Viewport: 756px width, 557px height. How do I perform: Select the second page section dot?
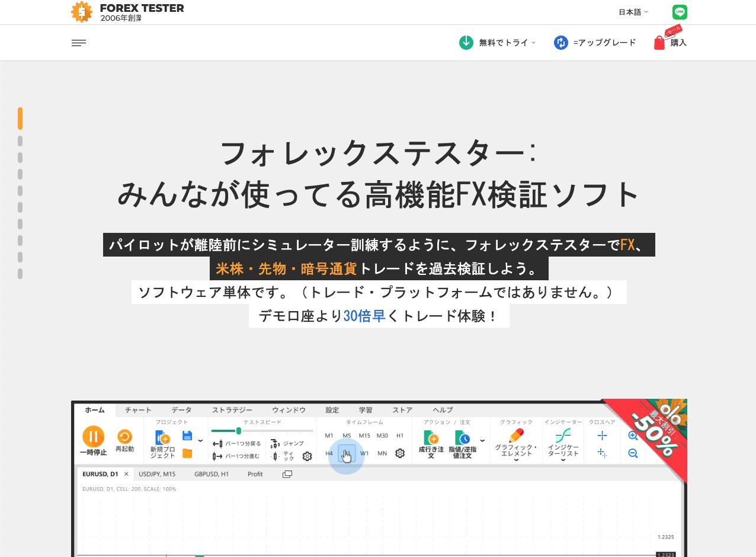click(20, 141)
